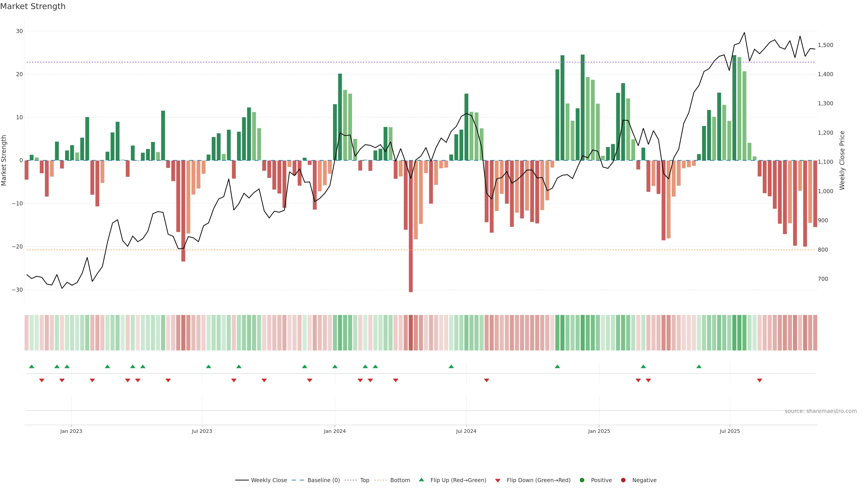Click the dark red Negative legend circle
This screenshot has height=488, width=868.
[623, 480]
